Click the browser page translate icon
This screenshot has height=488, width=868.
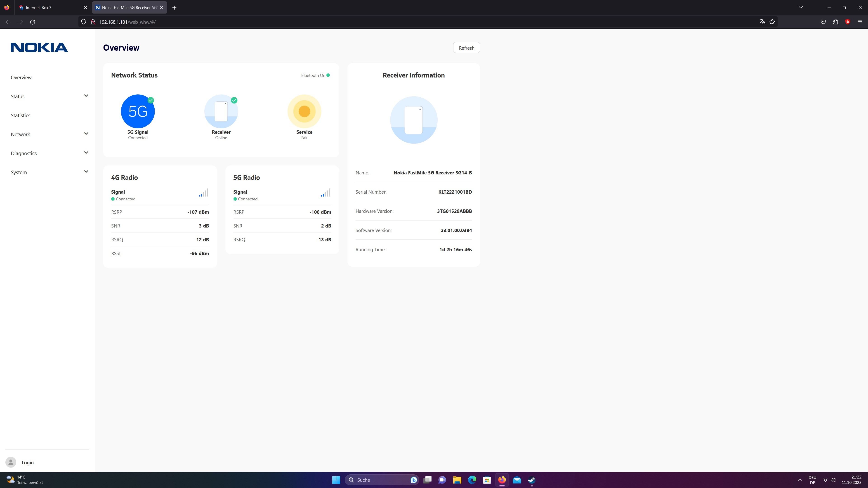coord(762,22)
